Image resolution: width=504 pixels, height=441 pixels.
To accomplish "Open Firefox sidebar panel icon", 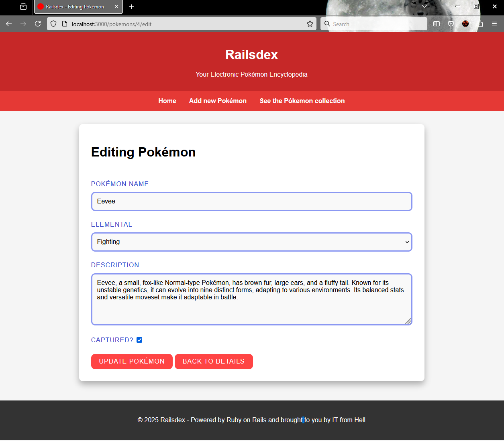I will [x=437, y=24].
